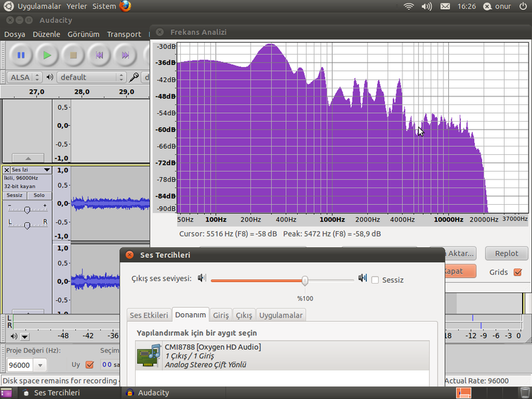Switch to Audacity in the taskbar

pos(154,393)
